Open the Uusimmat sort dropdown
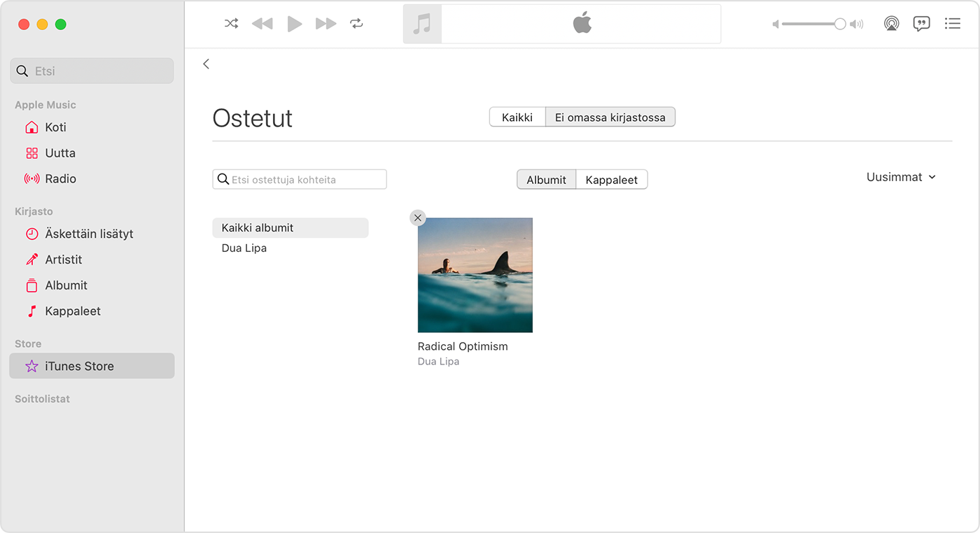This screenshot has height=533, width=980. tap(901, 177)
